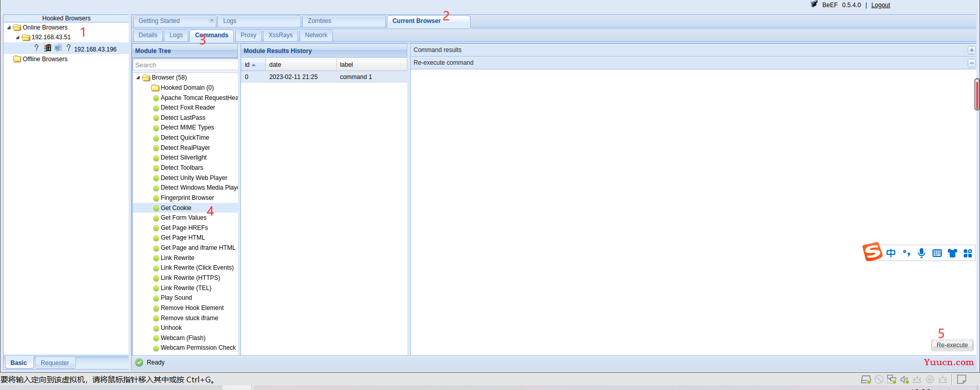Image resolution: width=980 pixels, height=390 pixels.
Task: Select the Play Sound module
Action: coord(176,298)
